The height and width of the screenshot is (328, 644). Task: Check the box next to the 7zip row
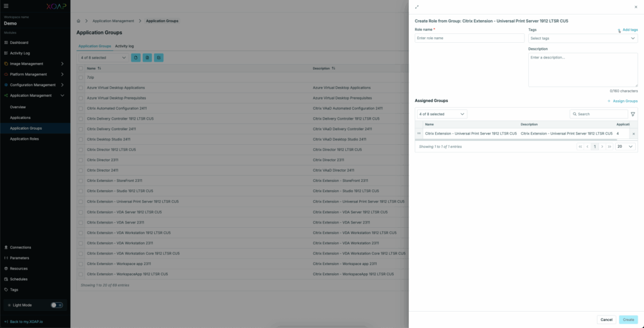pyautogui.click(x=80, y=77)
